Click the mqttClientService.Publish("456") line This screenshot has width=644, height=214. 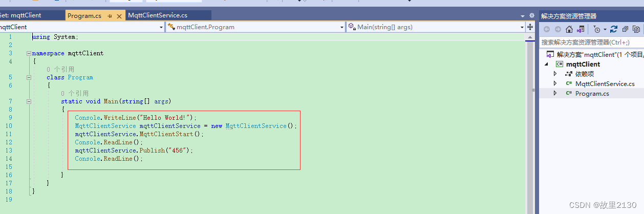[134, 151]
